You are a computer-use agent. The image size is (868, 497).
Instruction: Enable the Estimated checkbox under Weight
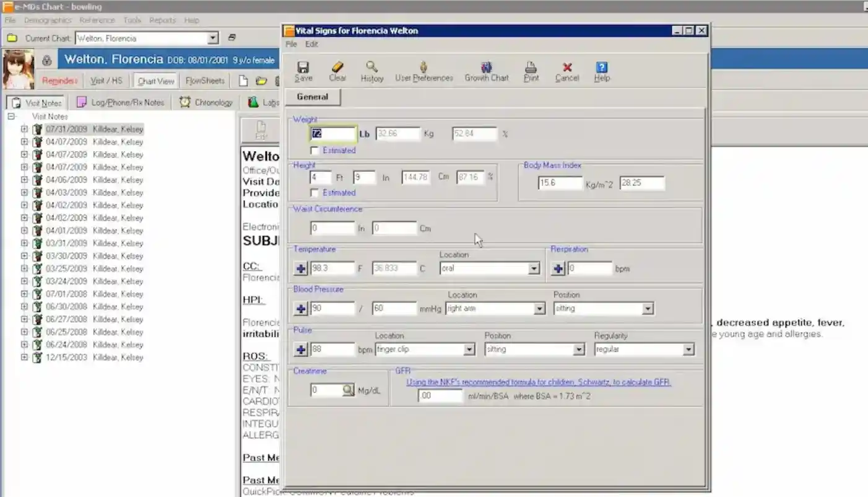tap(315, 150)
